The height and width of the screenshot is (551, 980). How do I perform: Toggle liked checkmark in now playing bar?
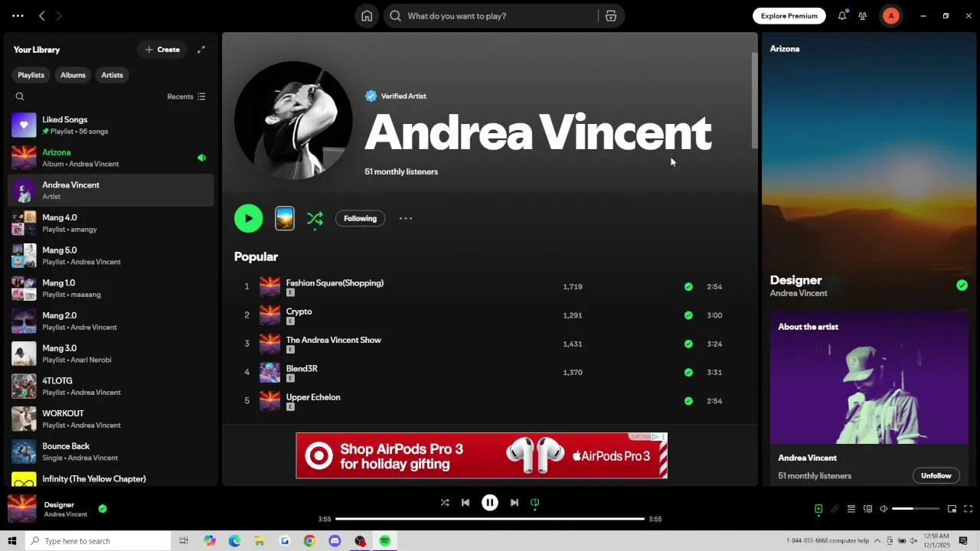[103, 508]
